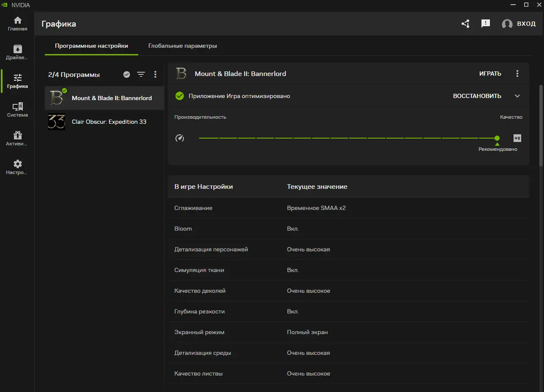Click the HQ quality icon on slider

pyautogui.click(x=517, y=138)
